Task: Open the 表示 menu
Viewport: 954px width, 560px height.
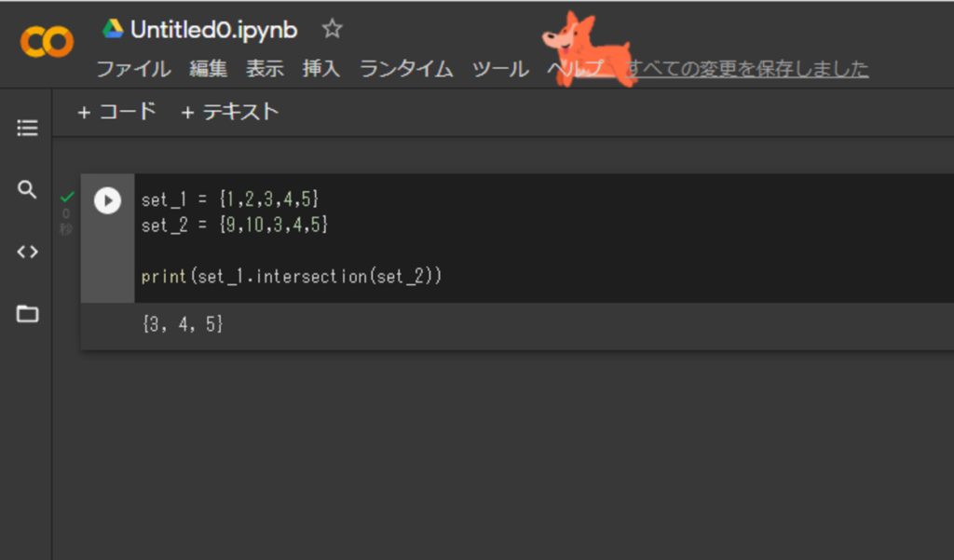Action: click(x=265, y=69)
